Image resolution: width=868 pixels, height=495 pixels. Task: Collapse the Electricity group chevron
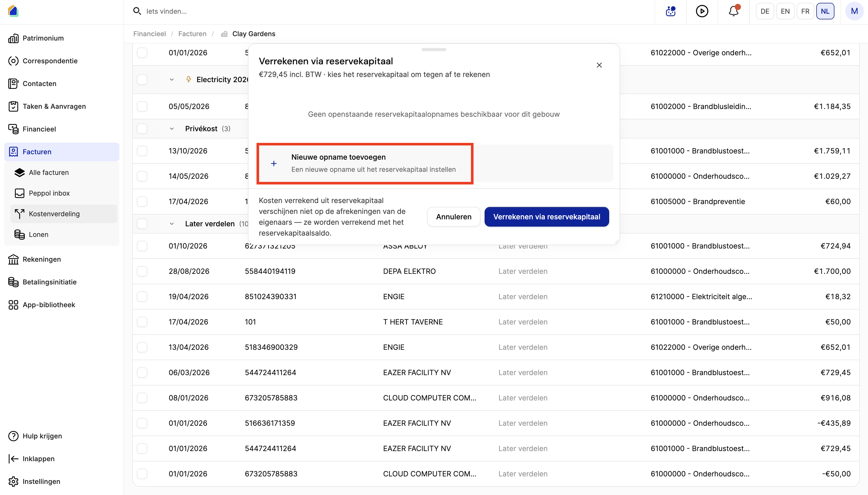click(172, 80)
